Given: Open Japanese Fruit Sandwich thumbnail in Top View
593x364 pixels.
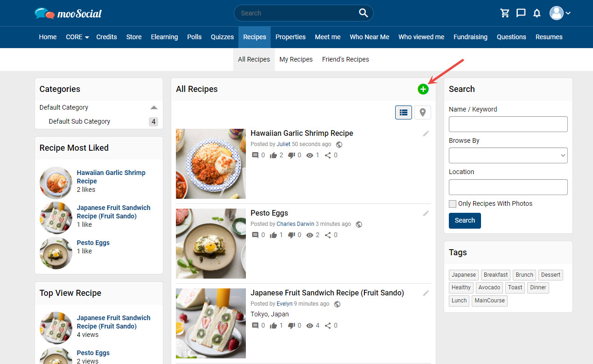Looking at the screenshot, I should pos(56,328).
